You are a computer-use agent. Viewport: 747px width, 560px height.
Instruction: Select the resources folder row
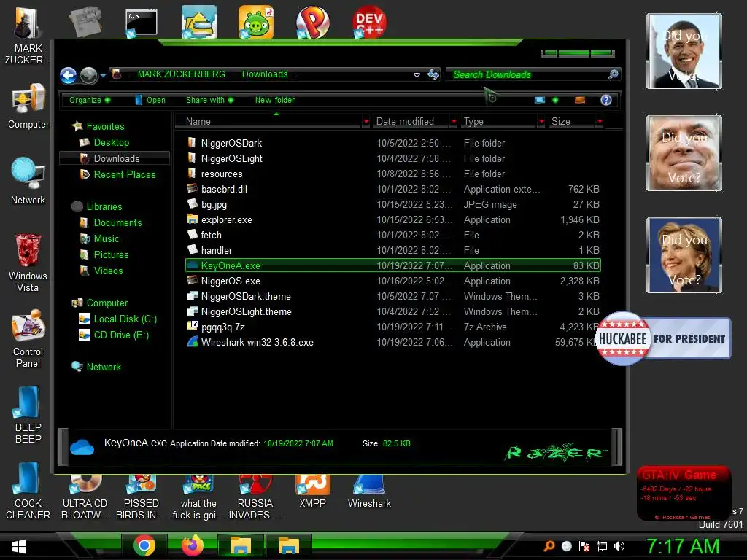pos(393,174)
